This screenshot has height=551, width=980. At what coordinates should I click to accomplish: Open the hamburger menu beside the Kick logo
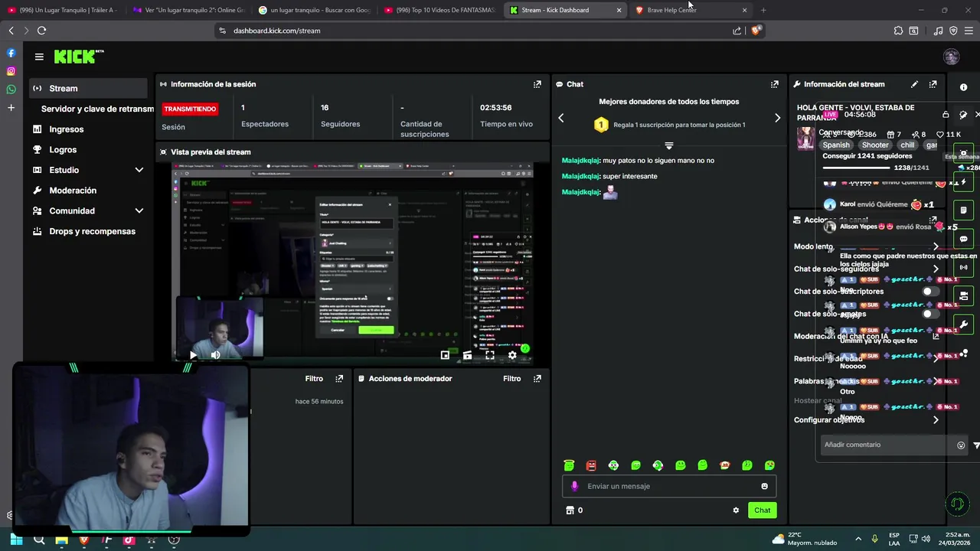(39, 57)
